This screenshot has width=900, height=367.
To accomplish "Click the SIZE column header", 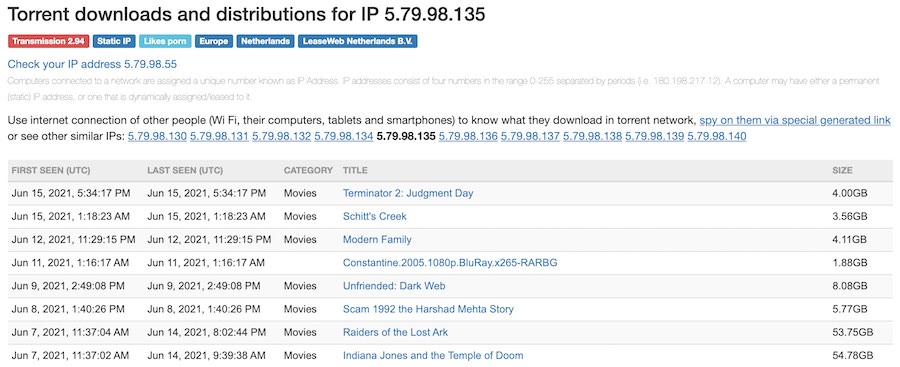I will pos(843,171).
